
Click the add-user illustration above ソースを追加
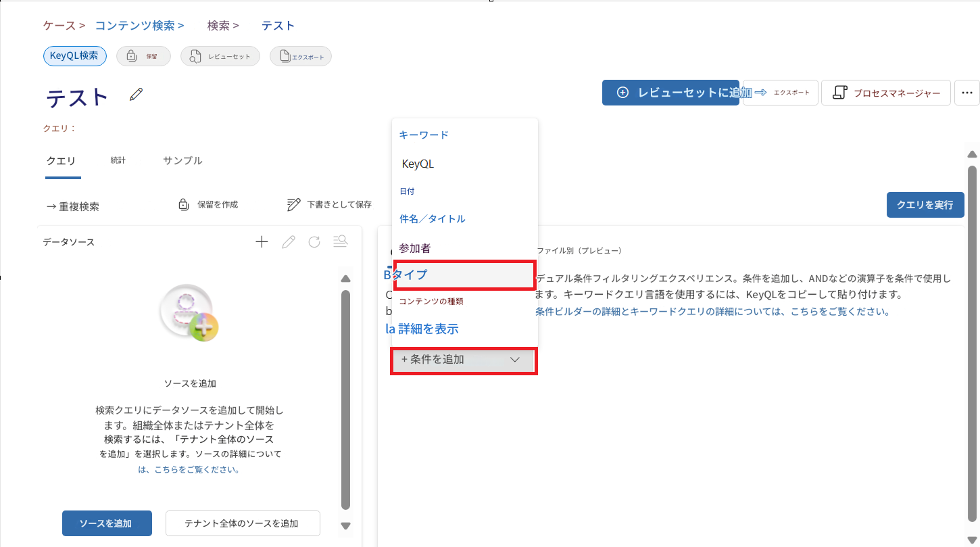click(x=189, y=313)
